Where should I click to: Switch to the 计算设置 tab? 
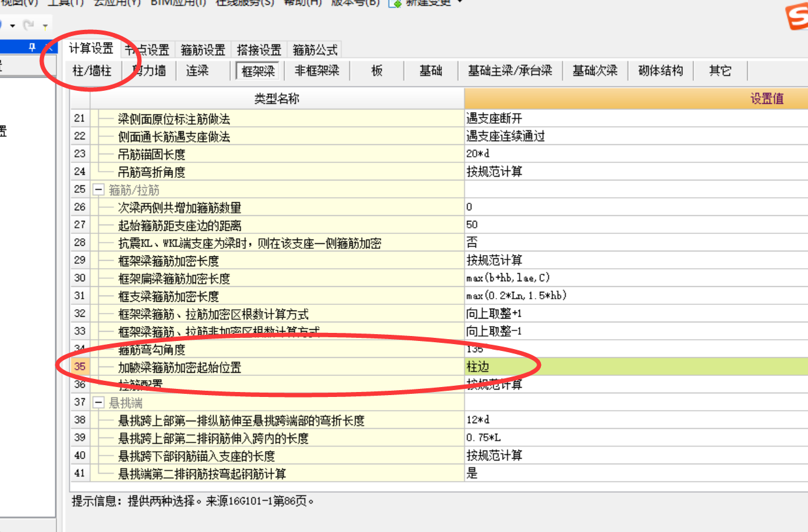(x=91, y=49)
